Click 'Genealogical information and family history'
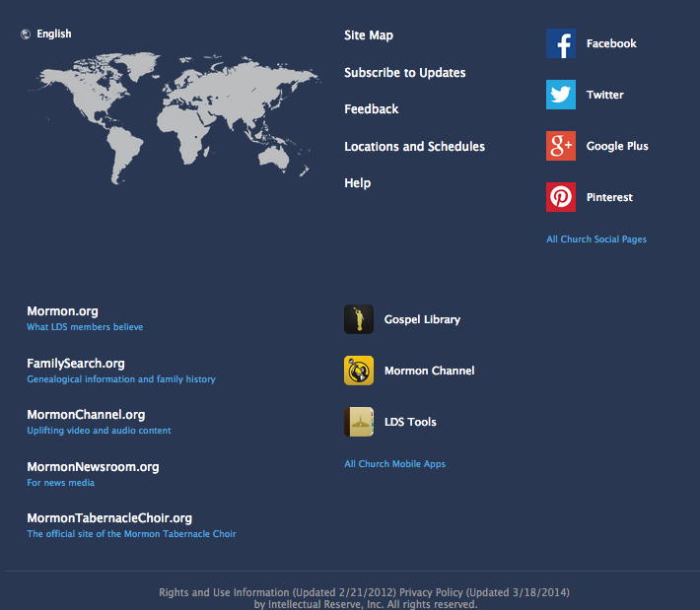 click(x=121, y=378)
